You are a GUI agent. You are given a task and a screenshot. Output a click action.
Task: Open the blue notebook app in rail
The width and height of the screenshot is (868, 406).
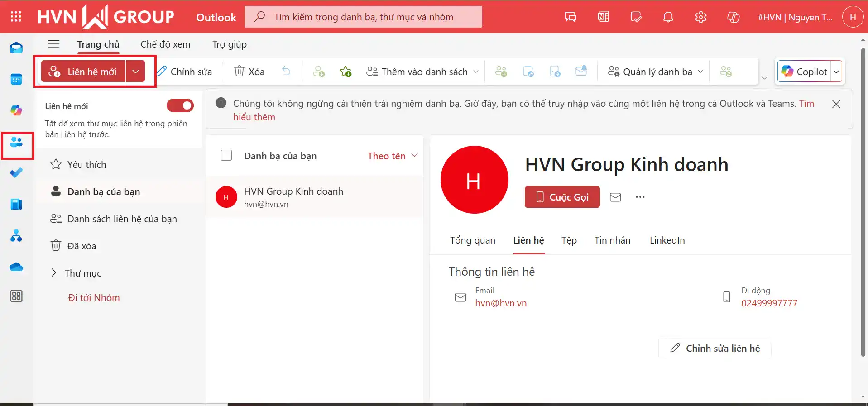(x=16, y=204)
